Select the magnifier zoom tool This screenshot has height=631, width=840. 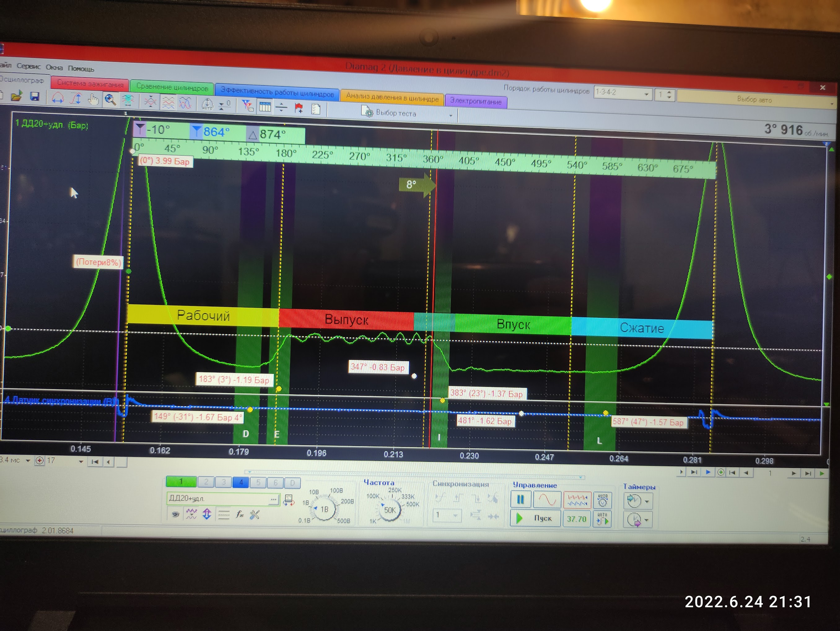click(110, 100)
